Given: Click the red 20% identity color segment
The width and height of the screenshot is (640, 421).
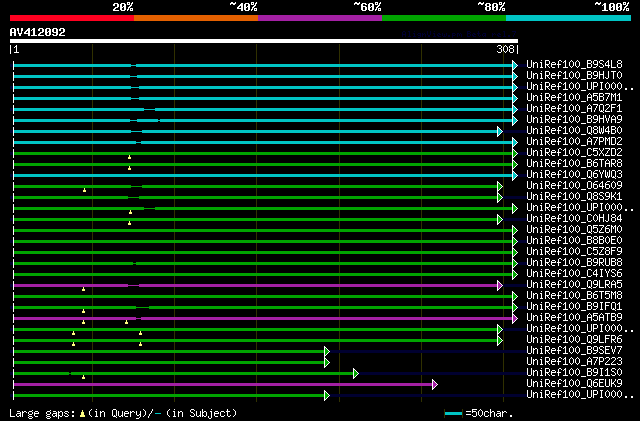Looking at the screenshot, I should tap(72, 18).
